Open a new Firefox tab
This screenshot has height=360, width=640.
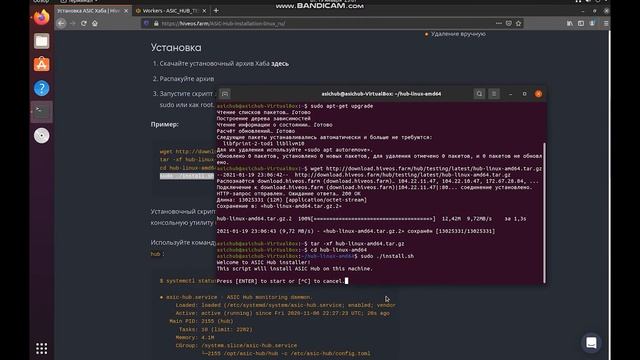pyautogui.click(x=216, y=11)
